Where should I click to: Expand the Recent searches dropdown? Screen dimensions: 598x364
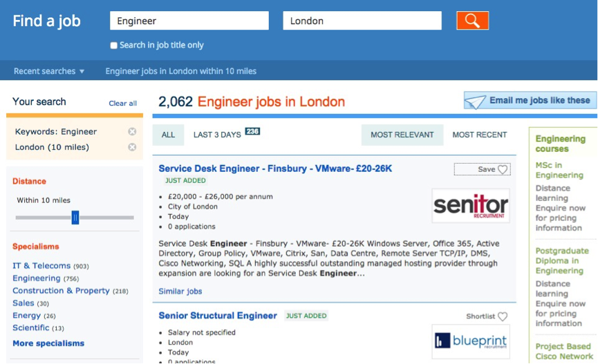[49, 71]
